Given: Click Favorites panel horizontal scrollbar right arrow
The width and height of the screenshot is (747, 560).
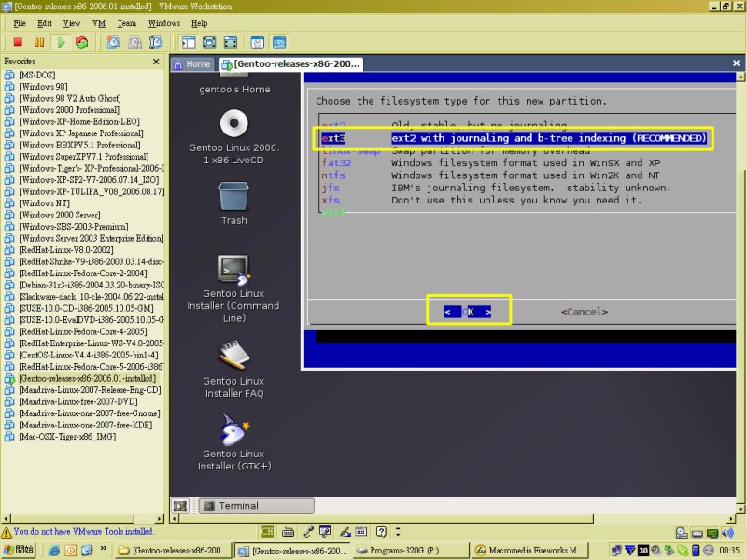Looking at the screenshot, I should pyautogui.click(x=160, y=518).
